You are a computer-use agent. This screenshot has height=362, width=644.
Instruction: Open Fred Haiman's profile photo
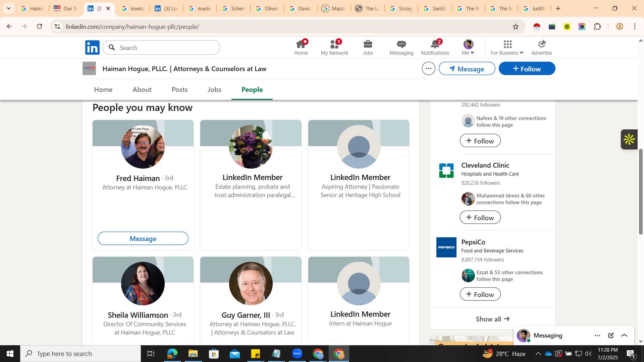click(x=143, y=147)
